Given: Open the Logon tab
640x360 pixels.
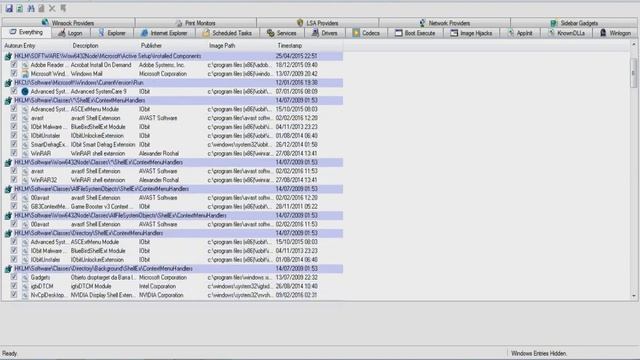Looking at the screenshot, I should tap(70, 33).
